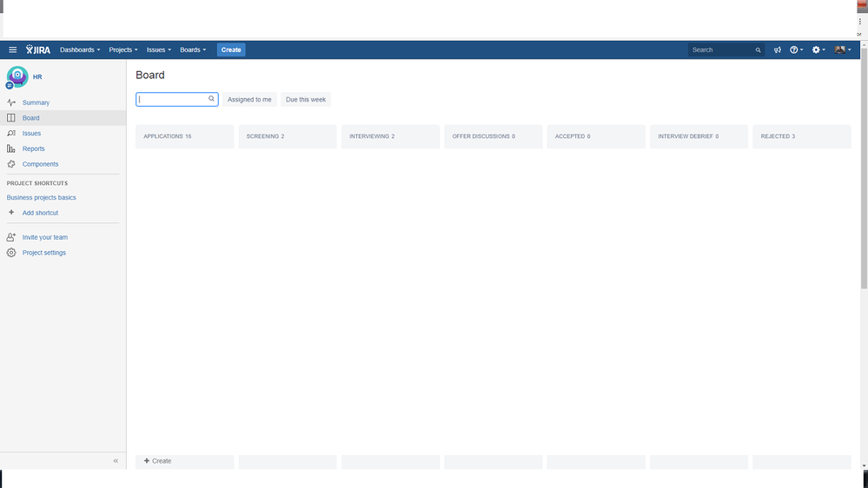868x488 pixels.
Task: Click the Rejected 3 column header
Action: coord(802,136)
